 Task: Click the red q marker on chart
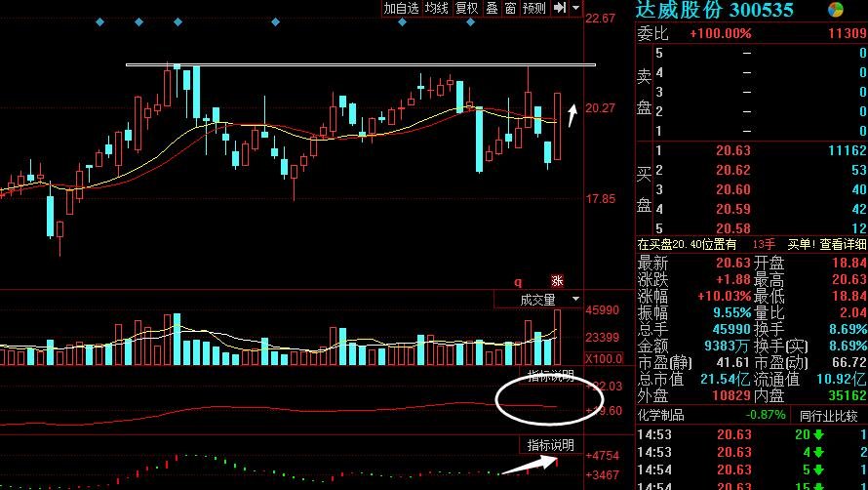(518, 282)
